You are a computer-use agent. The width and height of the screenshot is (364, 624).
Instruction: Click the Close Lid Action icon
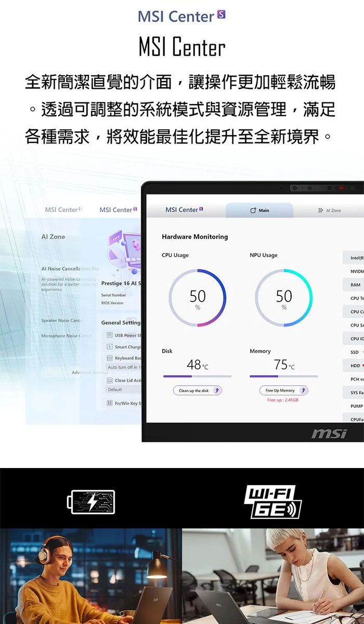click(110, 381)
